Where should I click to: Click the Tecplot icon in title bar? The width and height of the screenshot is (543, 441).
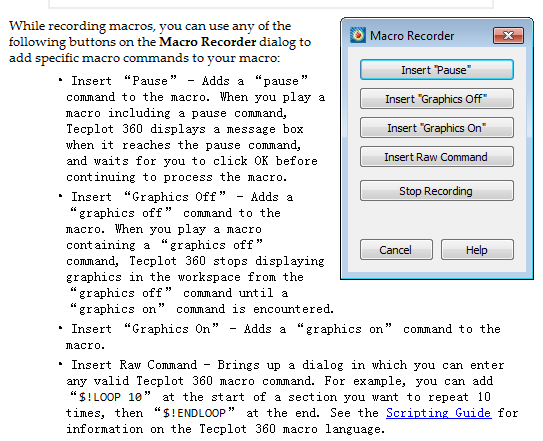click(358, 35)
